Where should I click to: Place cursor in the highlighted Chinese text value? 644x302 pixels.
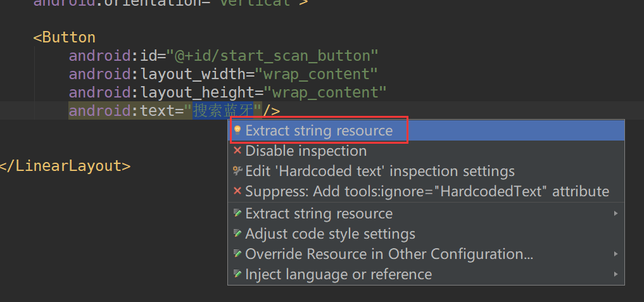tap(223, 111)
